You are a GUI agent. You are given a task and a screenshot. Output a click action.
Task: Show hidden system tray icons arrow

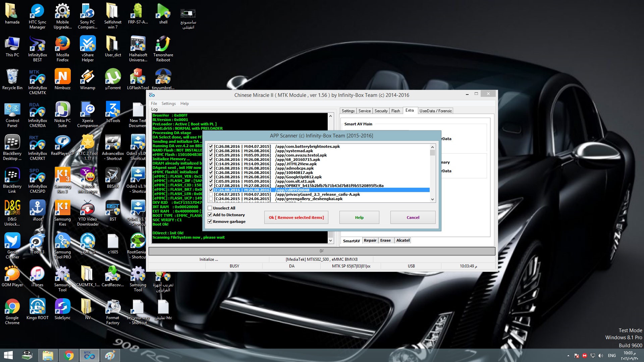568,356
